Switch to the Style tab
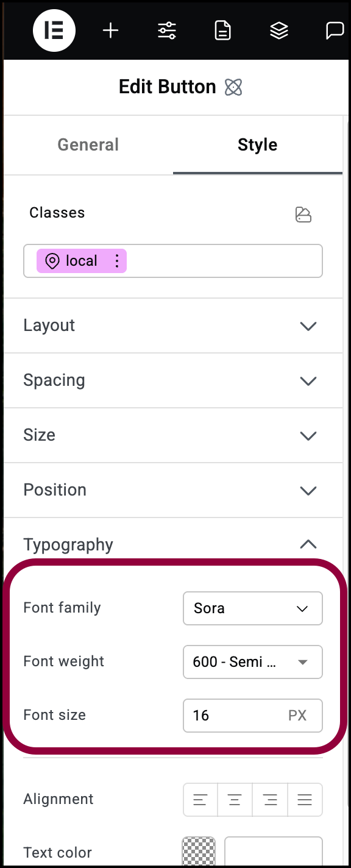351x868 pixels. pyautogui.click(x=257, y=144)
